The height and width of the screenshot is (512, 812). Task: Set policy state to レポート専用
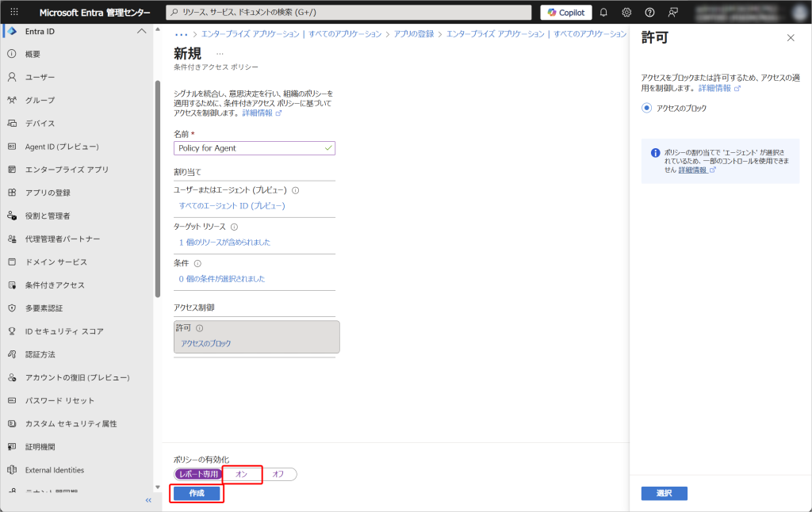click(197, 474)
